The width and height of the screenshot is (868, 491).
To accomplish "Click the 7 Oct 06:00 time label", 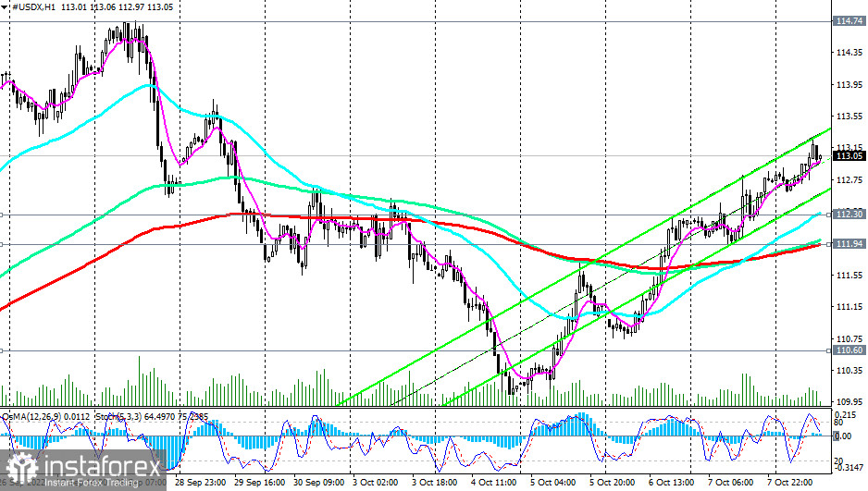I will (731, 482).
